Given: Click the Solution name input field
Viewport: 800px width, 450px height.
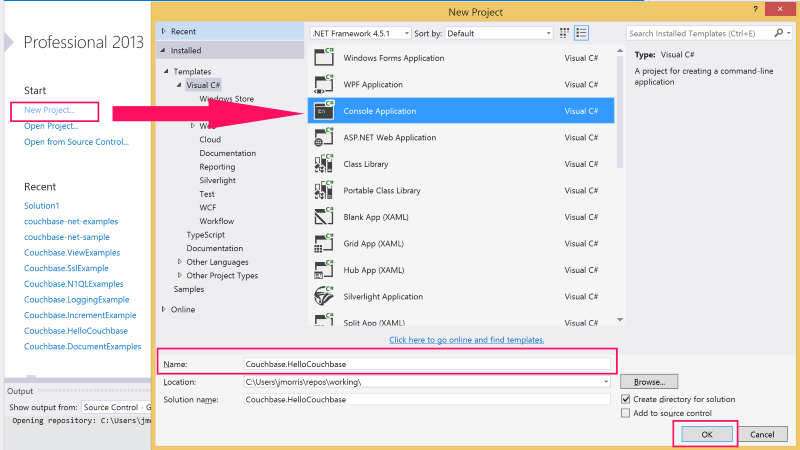Looking at the screenshot, I should click(x=427, y=399).
